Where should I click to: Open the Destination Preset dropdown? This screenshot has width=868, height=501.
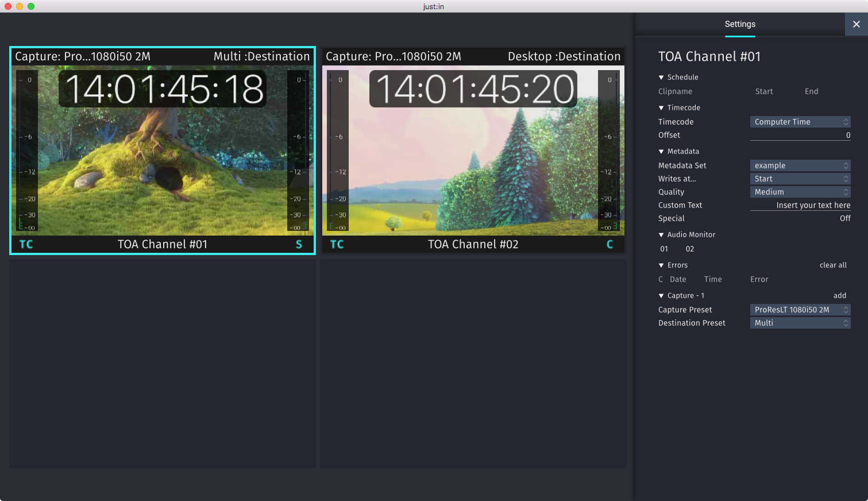800,323
